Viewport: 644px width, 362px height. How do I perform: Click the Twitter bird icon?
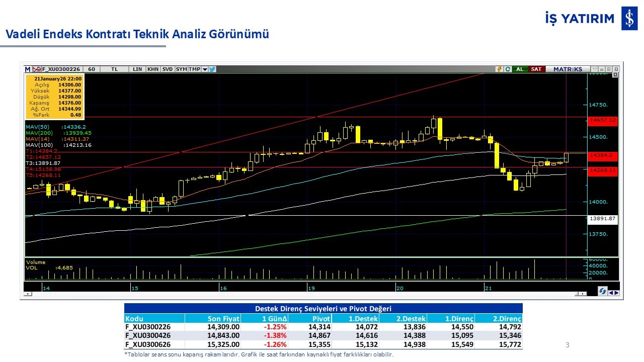coord(212,69)
